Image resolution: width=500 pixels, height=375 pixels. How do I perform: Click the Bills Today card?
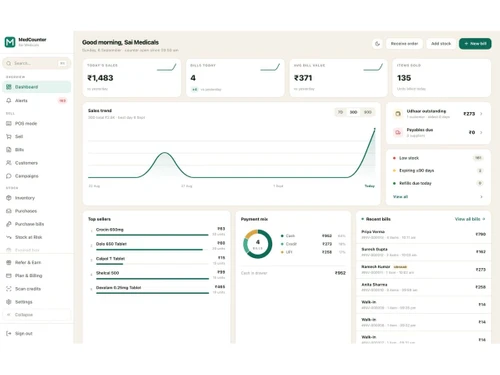tap(235, 78)
